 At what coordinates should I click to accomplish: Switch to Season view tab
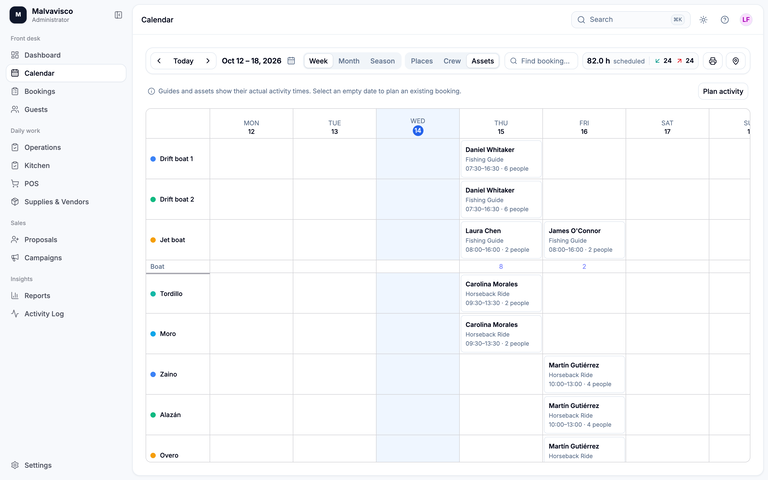382,61
